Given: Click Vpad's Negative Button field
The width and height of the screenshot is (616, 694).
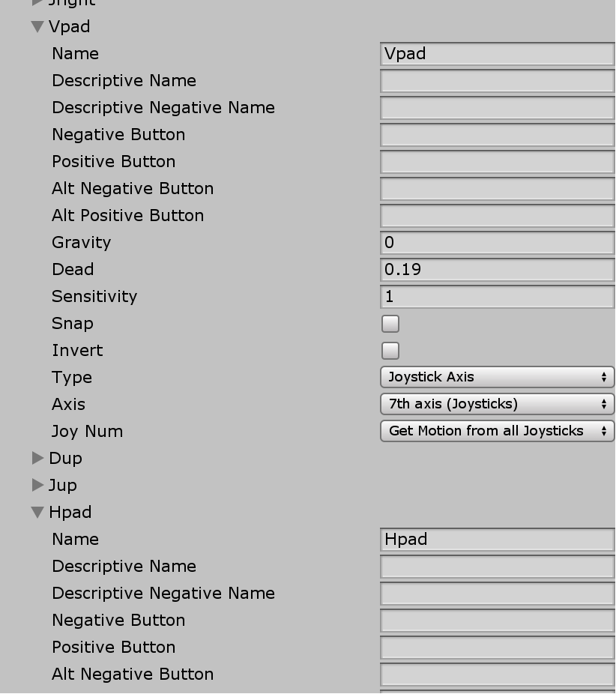Looking at the screenshot, I should coord(497,134).
